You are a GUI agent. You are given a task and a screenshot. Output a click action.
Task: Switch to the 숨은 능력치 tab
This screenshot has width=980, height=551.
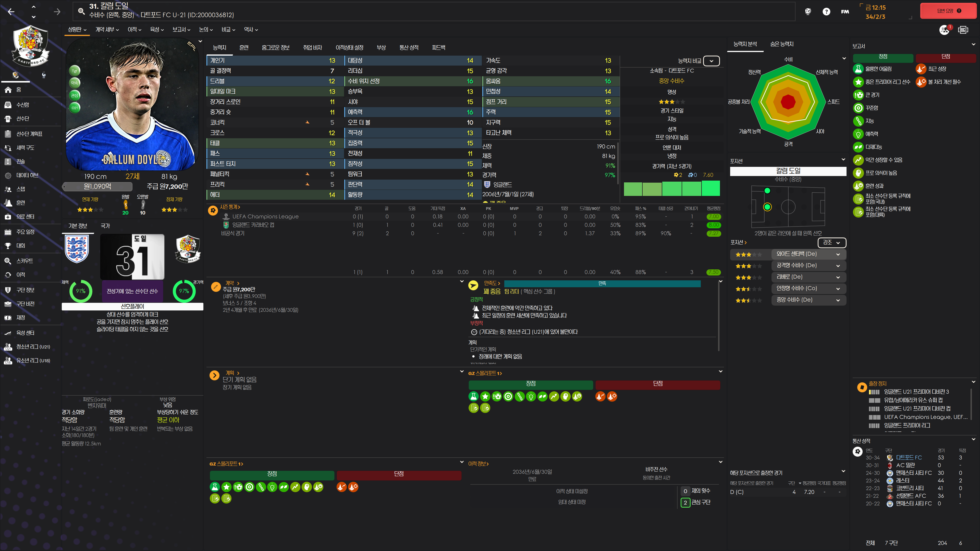(781, 44)
